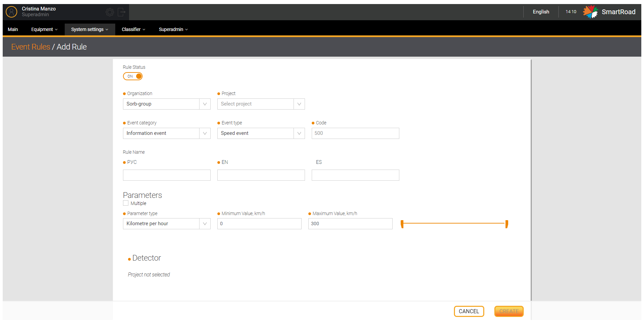
Task: Click the SmartRoad logo
Action: 609,12
